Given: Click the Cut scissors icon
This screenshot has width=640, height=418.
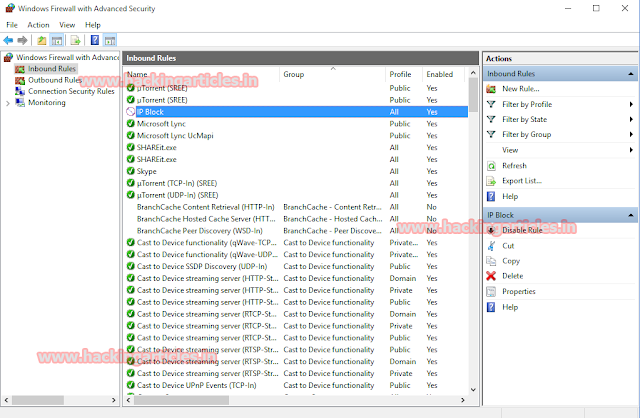Looking at the screenshot, I should tap(491, 246).
